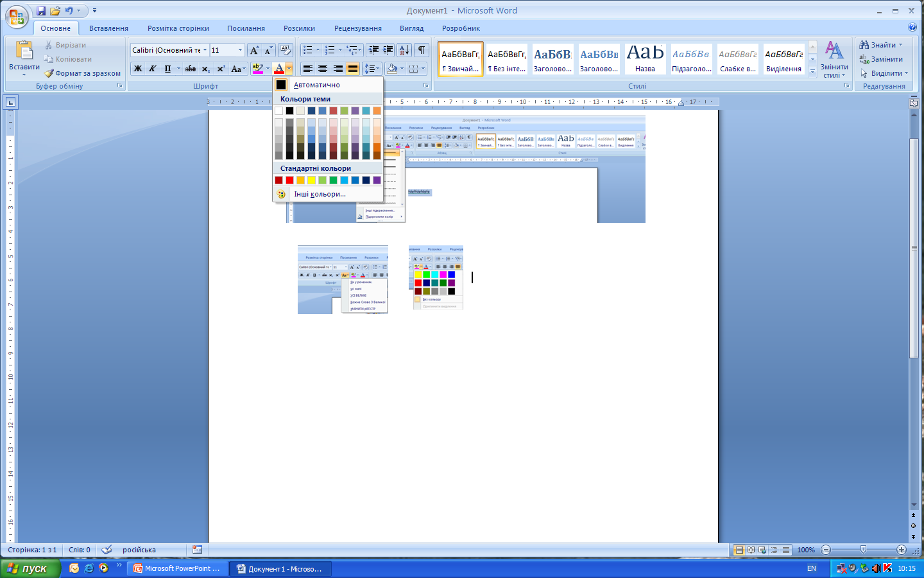
Task: Clear formatting with the eraser icon
Action: pyautogui.click(x=286, y=50)
